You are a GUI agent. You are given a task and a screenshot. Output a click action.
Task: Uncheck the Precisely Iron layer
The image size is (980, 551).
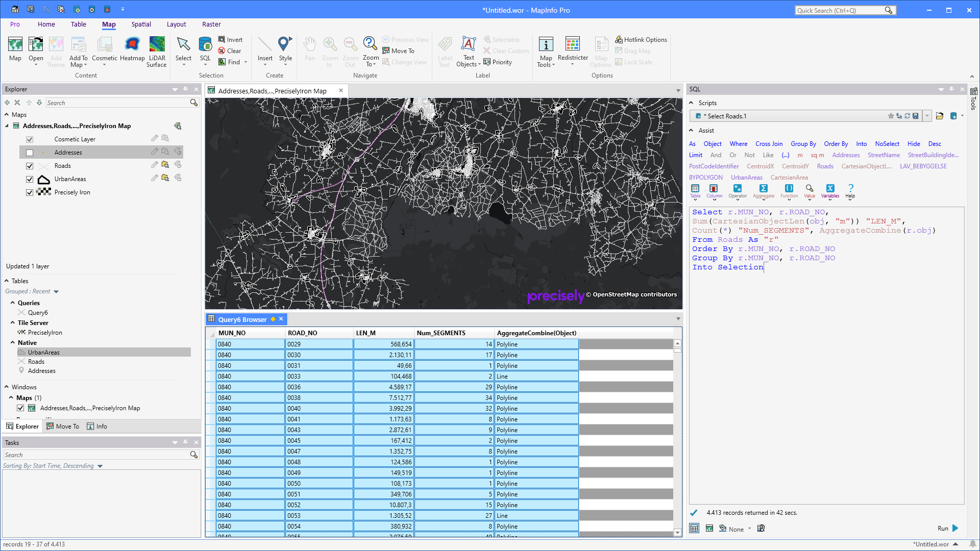point(30,192)
